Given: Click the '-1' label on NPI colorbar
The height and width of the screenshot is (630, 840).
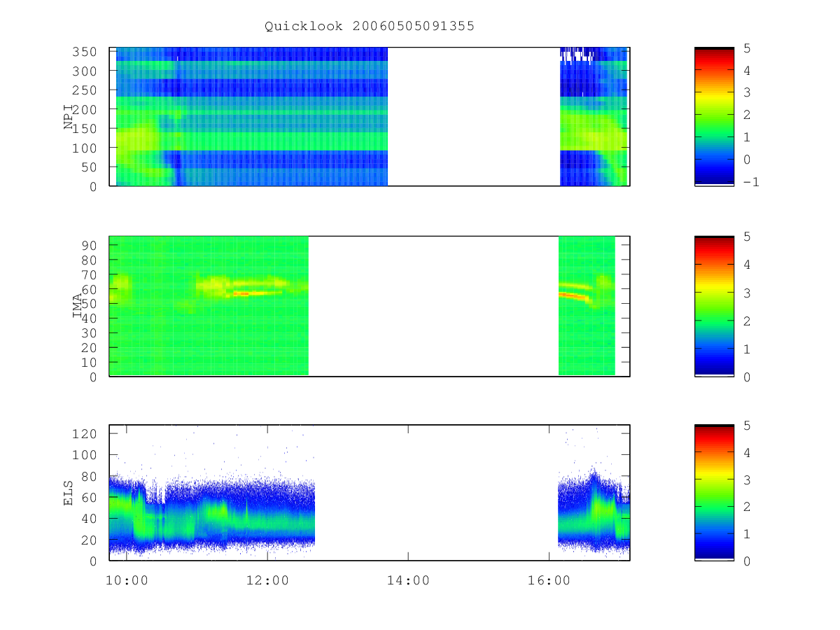Looking at the screenshot, I should (752, 182).
